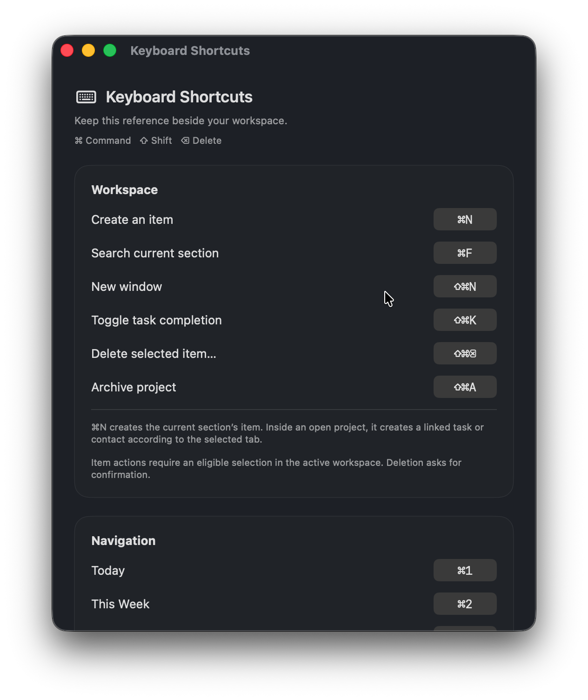Viewport: 588px width, 700px height.
Task: Click the shortcut badge for Delete selected item
Action: [x=465, y=353]
